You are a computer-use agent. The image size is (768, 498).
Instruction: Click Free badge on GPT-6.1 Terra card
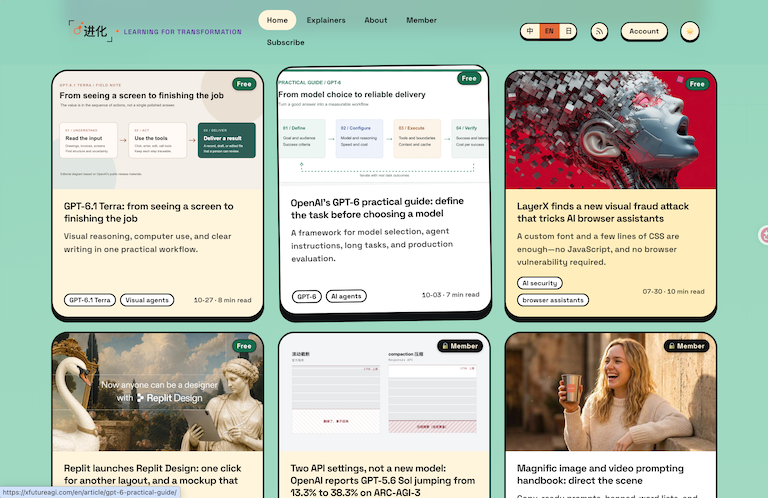(x=244, y=84)
